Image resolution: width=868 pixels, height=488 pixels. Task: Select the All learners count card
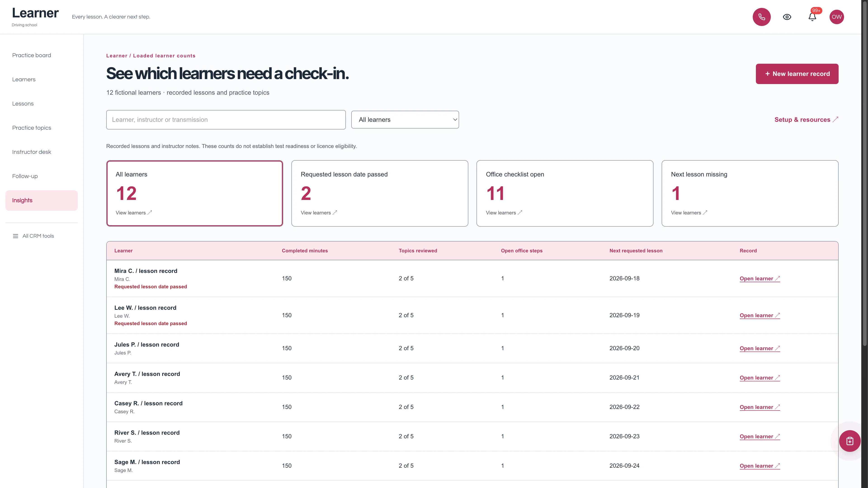[x=194, y=193]
